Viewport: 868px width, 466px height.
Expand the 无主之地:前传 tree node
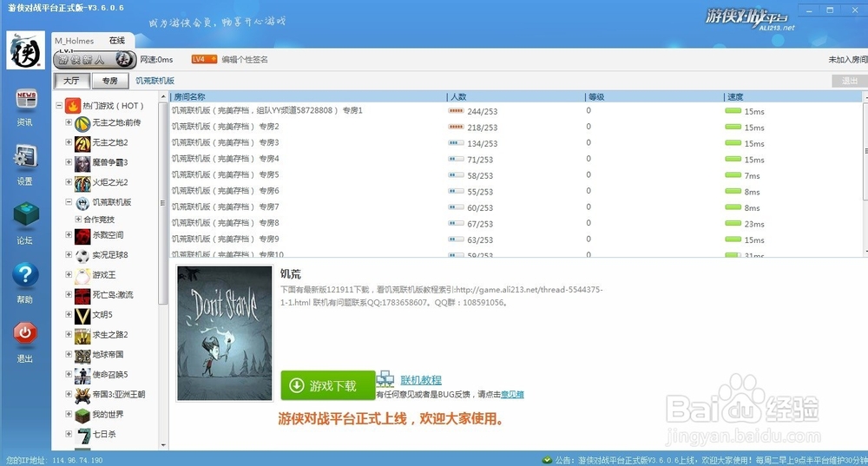tap(69, 122)
